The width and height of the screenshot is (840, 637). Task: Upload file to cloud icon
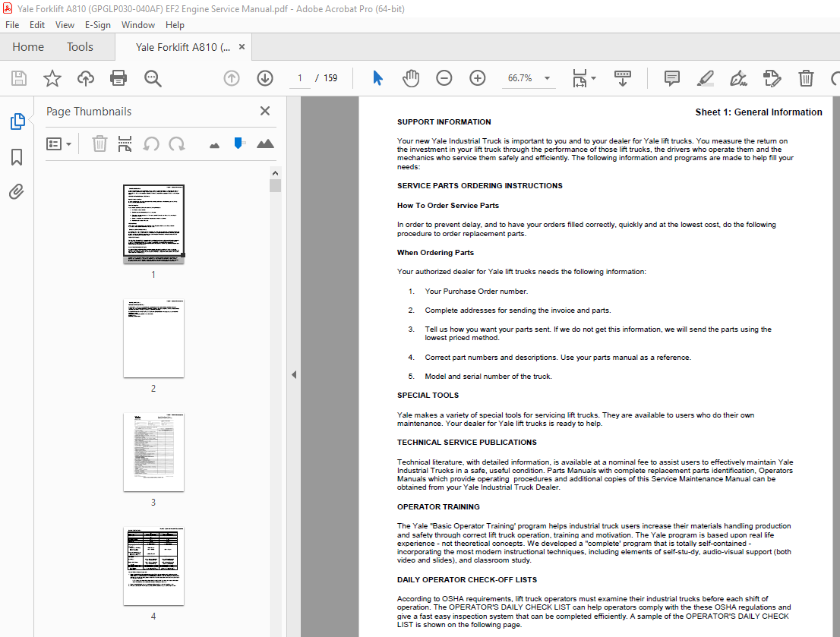tap(86, 78)
